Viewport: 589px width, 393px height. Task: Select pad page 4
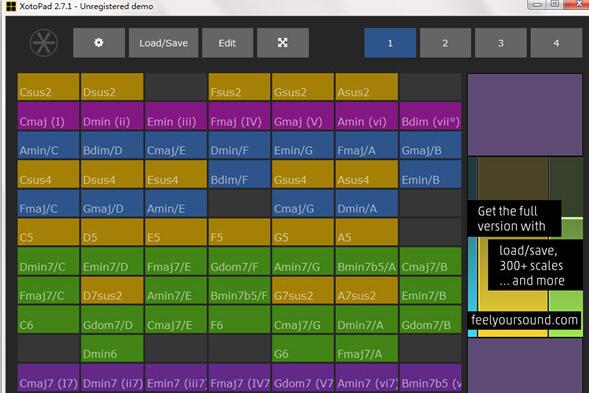coord(556,43)
